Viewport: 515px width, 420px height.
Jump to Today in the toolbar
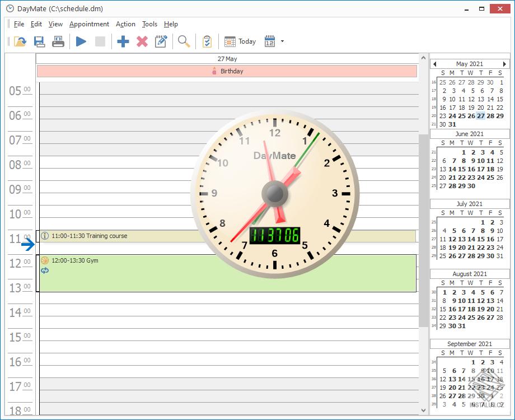[240, 42]
